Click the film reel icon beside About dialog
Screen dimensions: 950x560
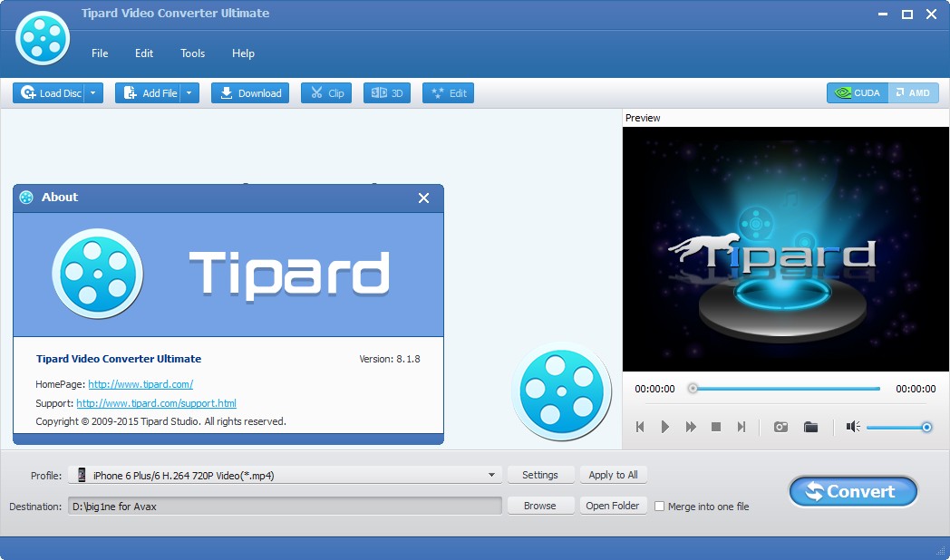[x=562, y=391]
